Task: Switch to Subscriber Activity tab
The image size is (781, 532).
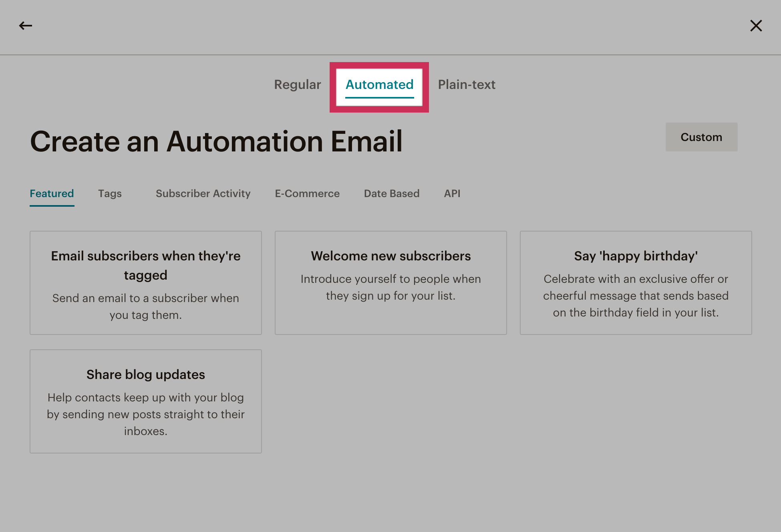Action: pos(203,194)
